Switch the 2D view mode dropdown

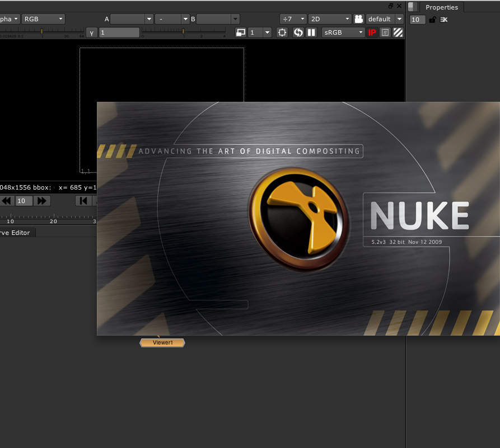pyautogui.click(x=330, y=19)
